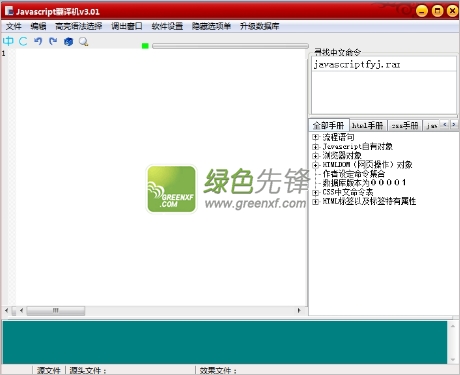This screenshot has width=460, height=375.
Task: Click the magnifier search icon
Action: [83, 42]
